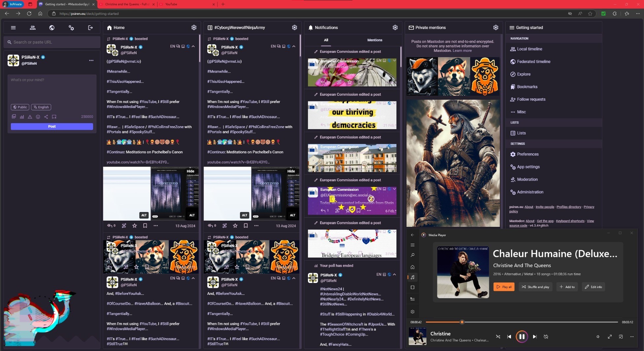Open #CyborgWerewolfNinjaArmy column settings gear
644x351 pixels.
point(294,27)
